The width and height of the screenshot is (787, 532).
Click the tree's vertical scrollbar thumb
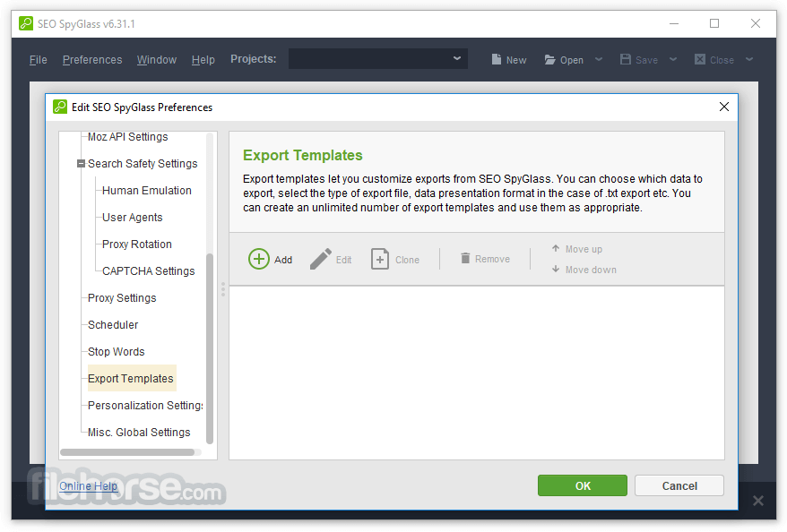209,348
